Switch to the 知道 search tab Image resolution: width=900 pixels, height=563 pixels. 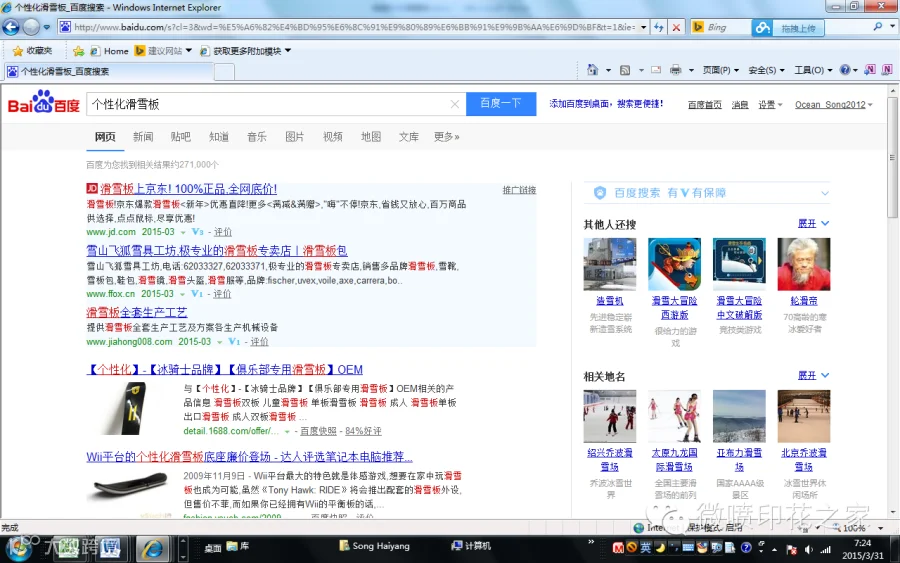click(219, 137)
